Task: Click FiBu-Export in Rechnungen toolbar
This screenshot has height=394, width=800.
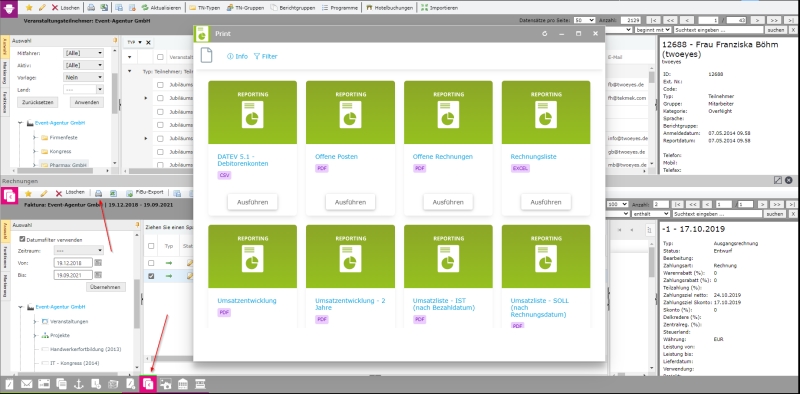Action: [x=144, y=193]
